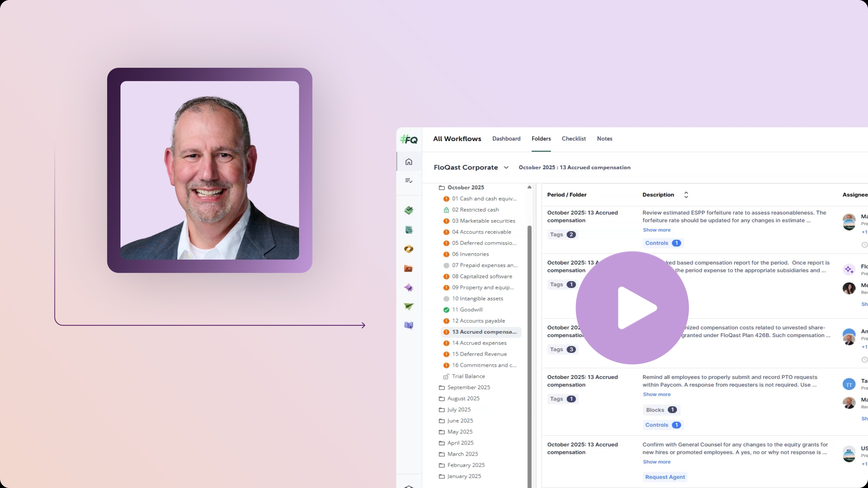Click the FloQast FQ logo
This screenshot has height=488, width=868.
409,139
